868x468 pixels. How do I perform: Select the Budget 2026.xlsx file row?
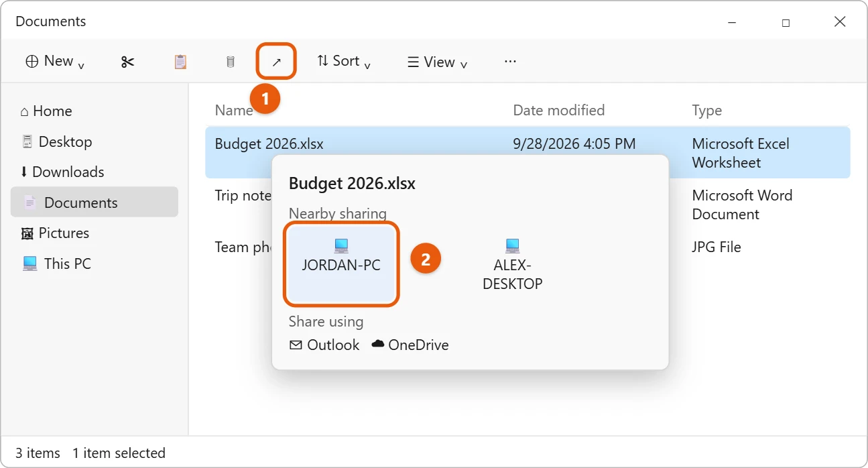[528, 153]
